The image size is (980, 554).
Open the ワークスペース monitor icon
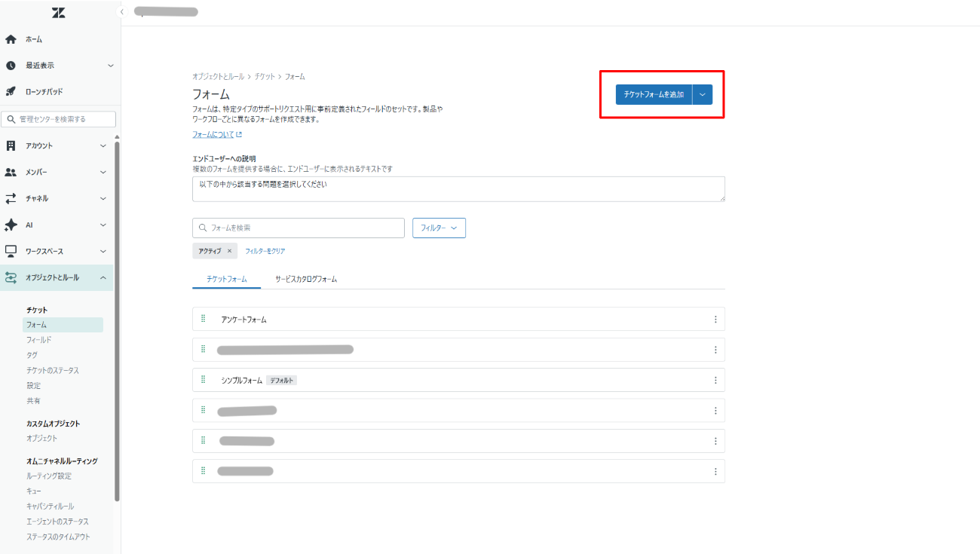tap(10, 250)
